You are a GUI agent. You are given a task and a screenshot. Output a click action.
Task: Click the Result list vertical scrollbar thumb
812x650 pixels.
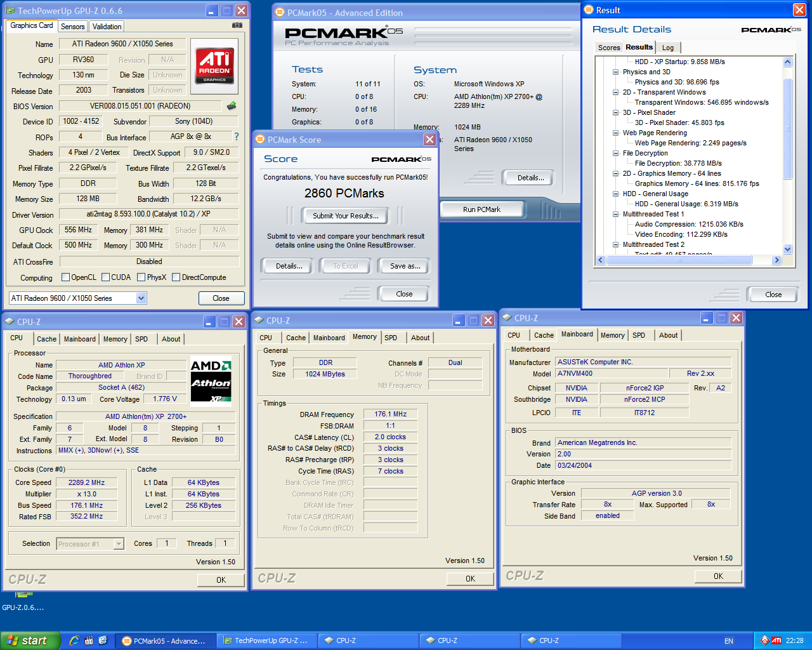pos(787,129)
